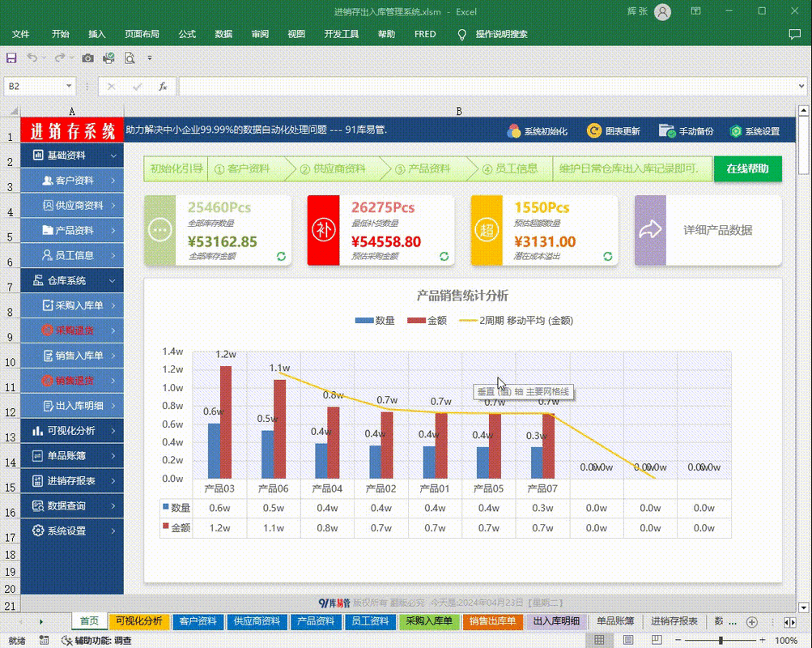Viewport: 812px width, 648px height.
Task: Click the zoom slider handle
Action: click(x=721, y=641)
